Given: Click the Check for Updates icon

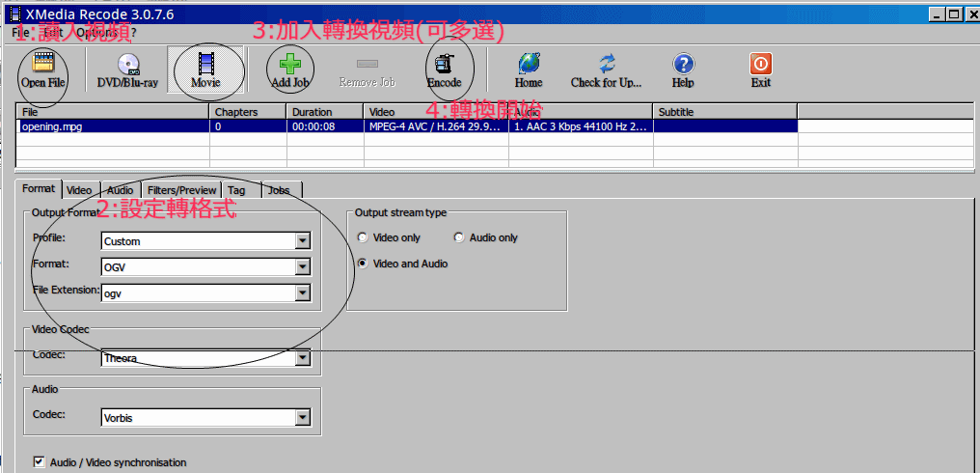Looking at the screenshot, I should tap(607, 64).
